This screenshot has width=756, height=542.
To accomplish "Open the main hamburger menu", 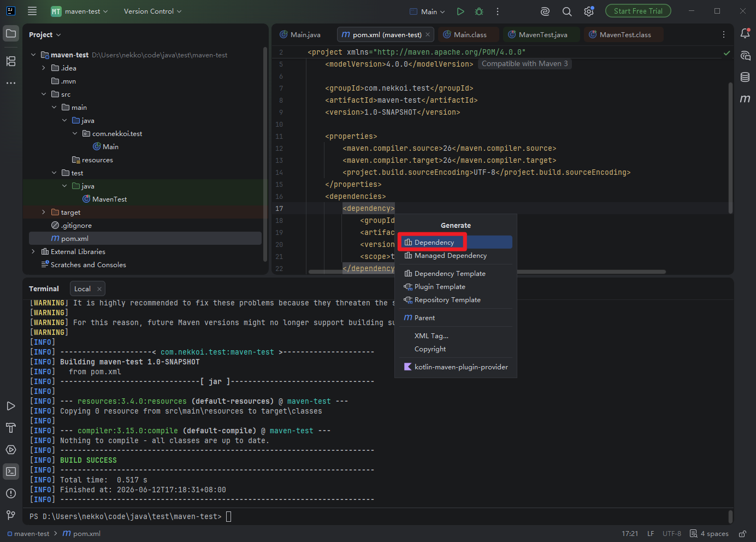I will [32, 11].
